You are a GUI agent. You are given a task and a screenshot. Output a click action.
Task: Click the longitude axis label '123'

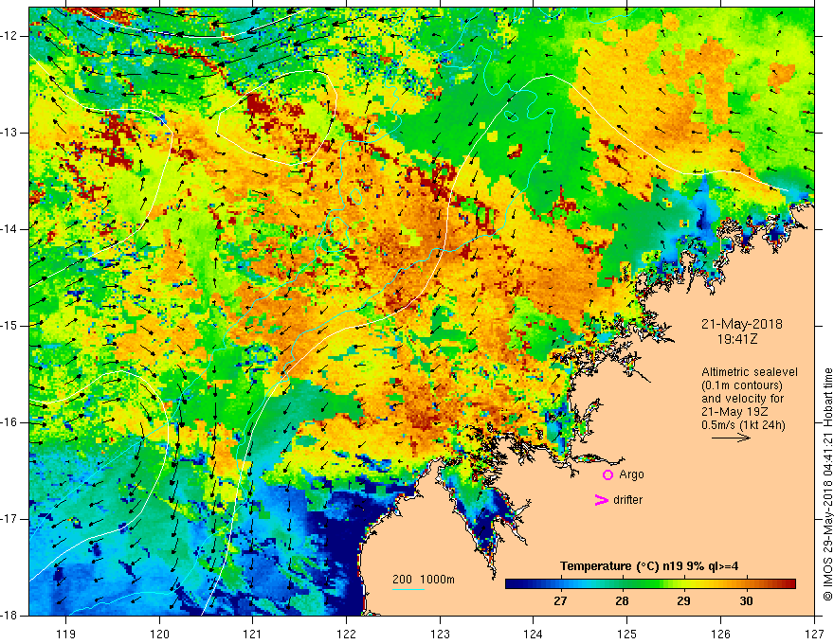point(440,634)
